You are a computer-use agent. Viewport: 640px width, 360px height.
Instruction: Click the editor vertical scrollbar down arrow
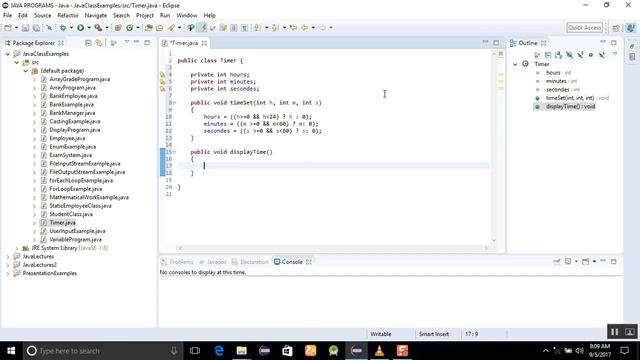coord(494,240)
